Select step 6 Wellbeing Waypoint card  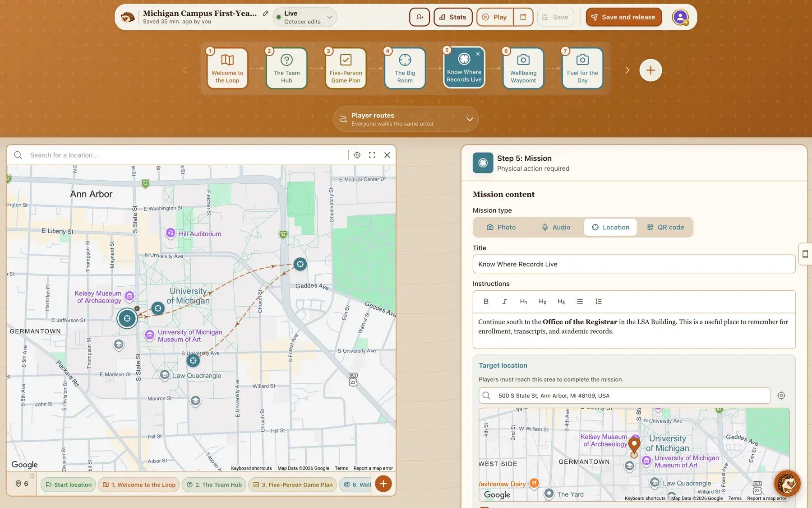[x=523, y=68]
